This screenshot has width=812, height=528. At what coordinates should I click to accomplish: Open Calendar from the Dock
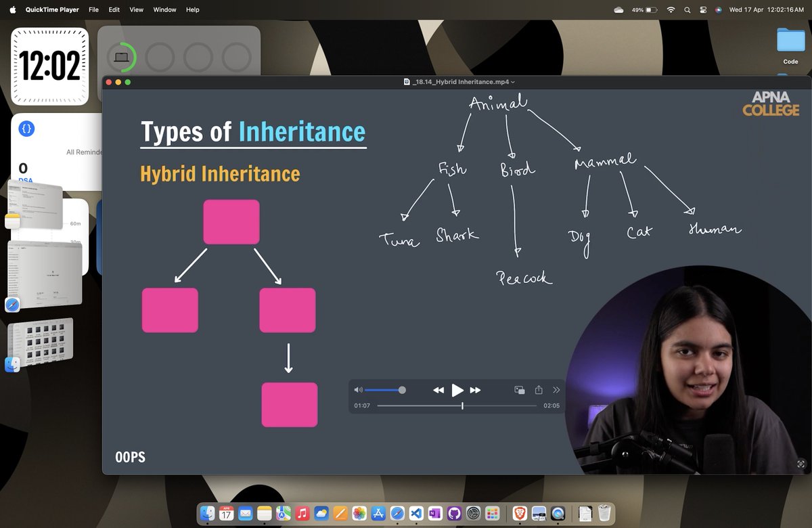coord(226,513)
